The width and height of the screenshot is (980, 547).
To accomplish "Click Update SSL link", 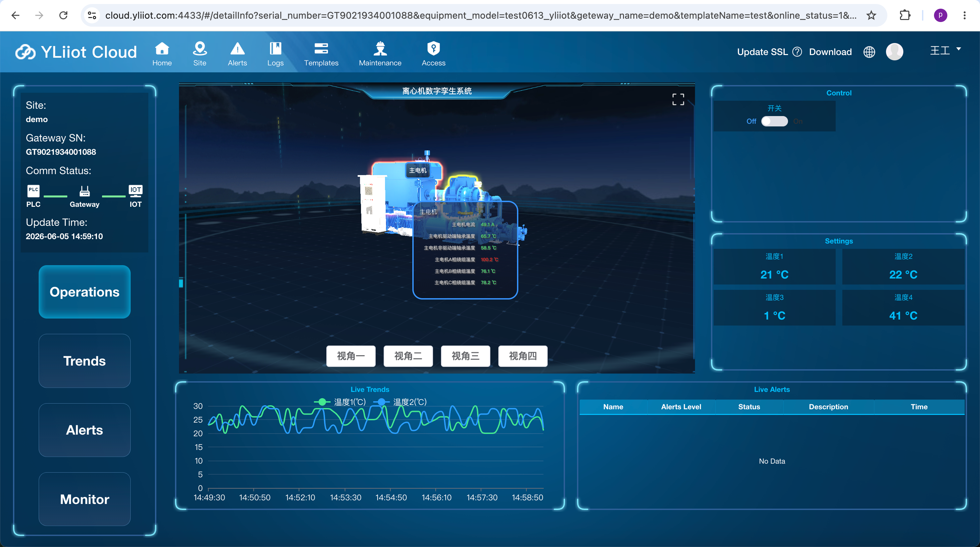I will tap(762, 52).
